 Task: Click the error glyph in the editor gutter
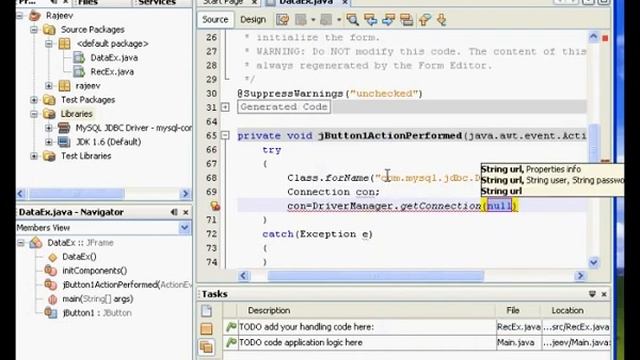215,206
